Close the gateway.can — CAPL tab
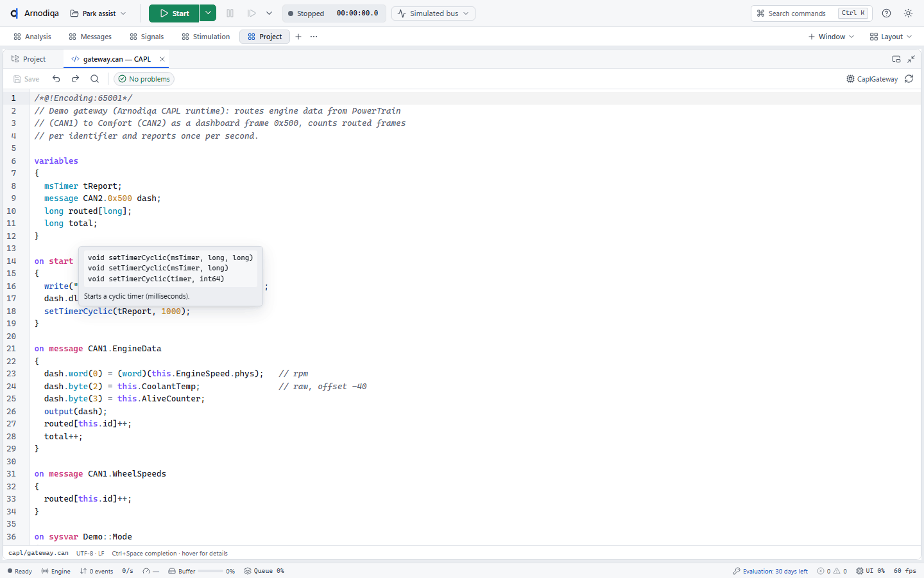This screenshot has width=924, height=578. [162, 59]
